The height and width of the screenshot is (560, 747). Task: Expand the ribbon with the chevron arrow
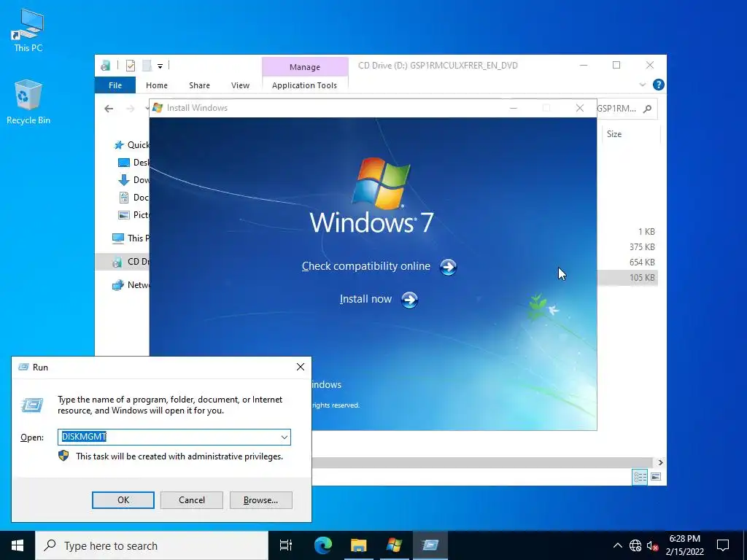[642, 85]
